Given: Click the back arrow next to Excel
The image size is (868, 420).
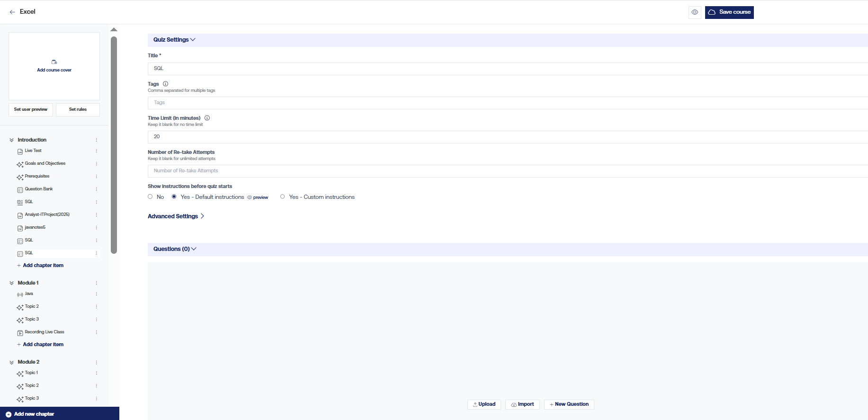Looking at the screenshot, I should pyautogui.click(x=12, y=12).
